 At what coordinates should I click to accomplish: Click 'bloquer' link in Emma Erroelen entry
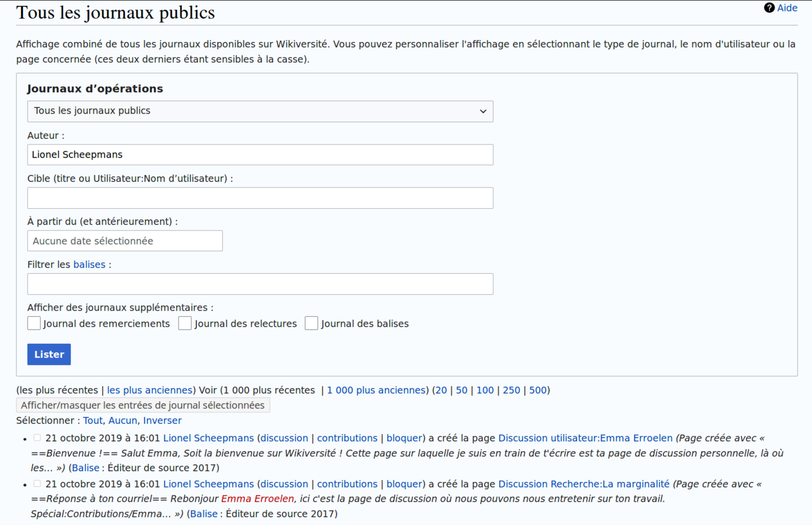404,438
